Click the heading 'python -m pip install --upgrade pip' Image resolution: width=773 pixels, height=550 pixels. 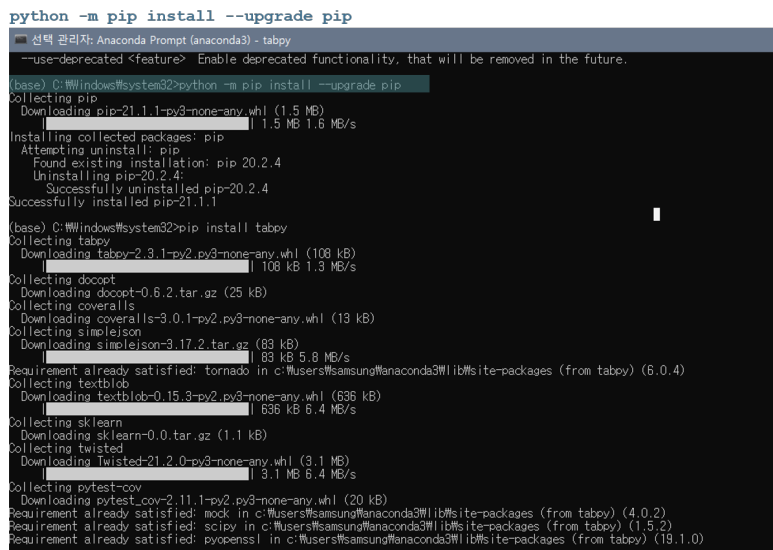[x=180, y=16]
